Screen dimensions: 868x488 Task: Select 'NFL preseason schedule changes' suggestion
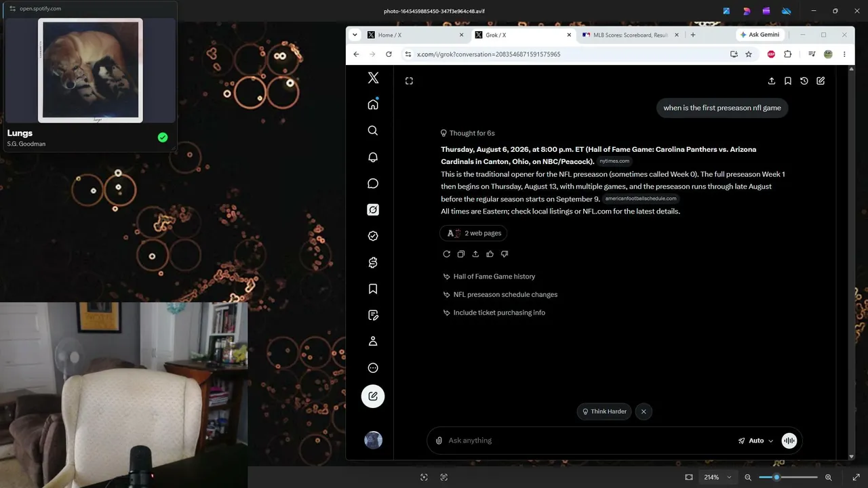pyautogui.click(x=500, y=295)
